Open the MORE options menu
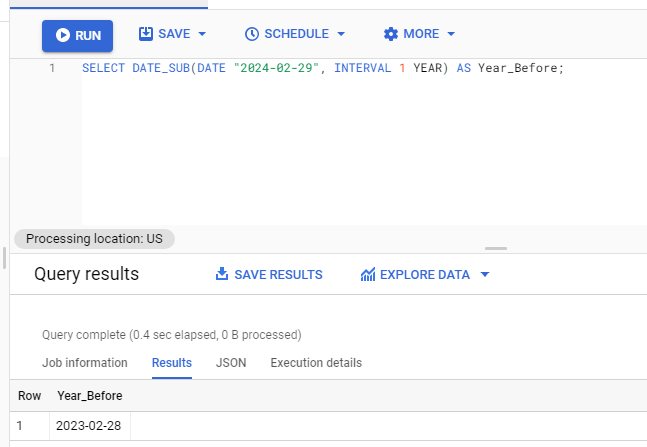Viewport: 647px width, 447px height. click(x=419, y=34)
